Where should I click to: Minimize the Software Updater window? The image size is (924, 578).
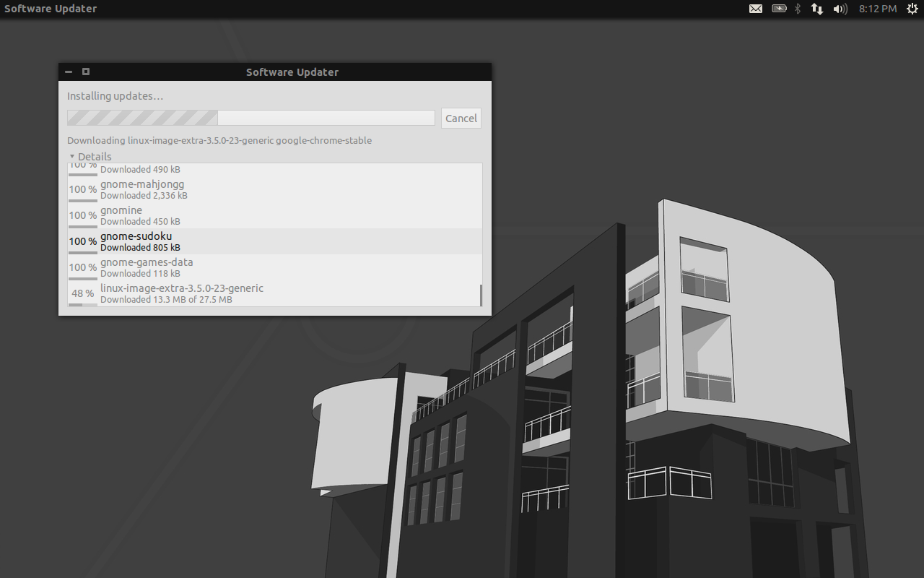pyautogui.click(x=69, y=72)
